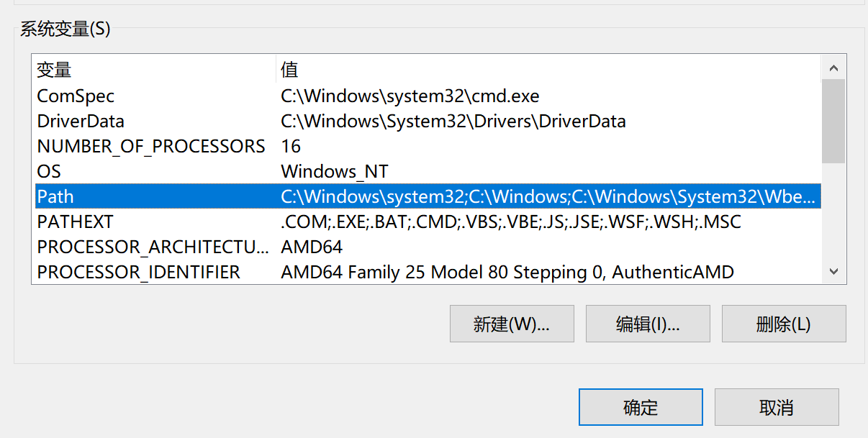868x438 pixels.
Task: Click the scrollbar up arrow
Action: pos(833,67)
